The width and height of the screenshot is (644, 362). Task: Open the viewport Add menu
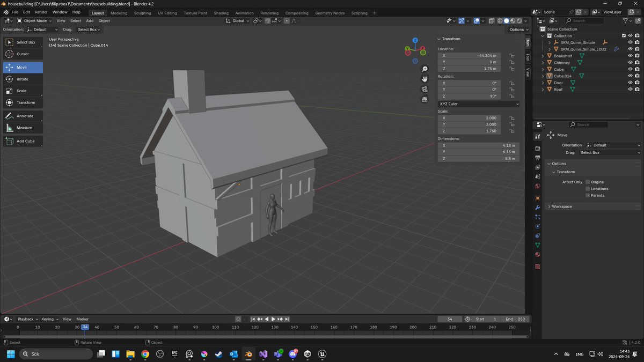click(90, 21)
